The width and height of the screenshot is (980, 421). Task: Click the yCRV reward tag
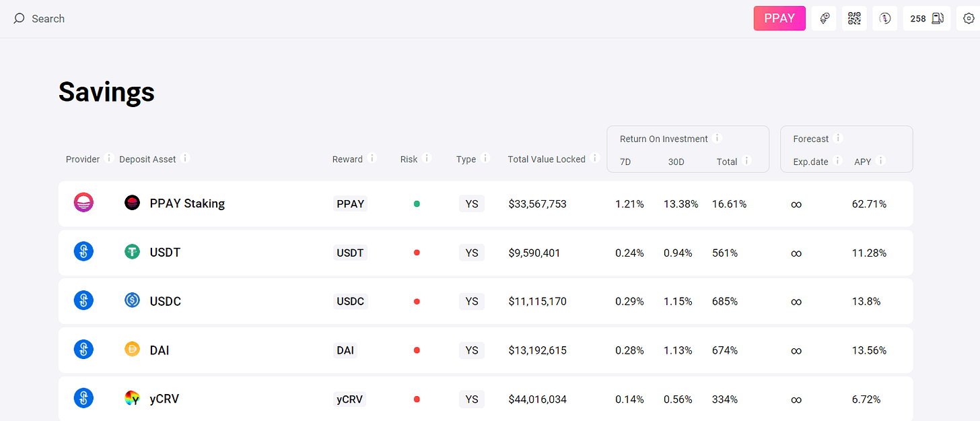click(x=349, y=399)
